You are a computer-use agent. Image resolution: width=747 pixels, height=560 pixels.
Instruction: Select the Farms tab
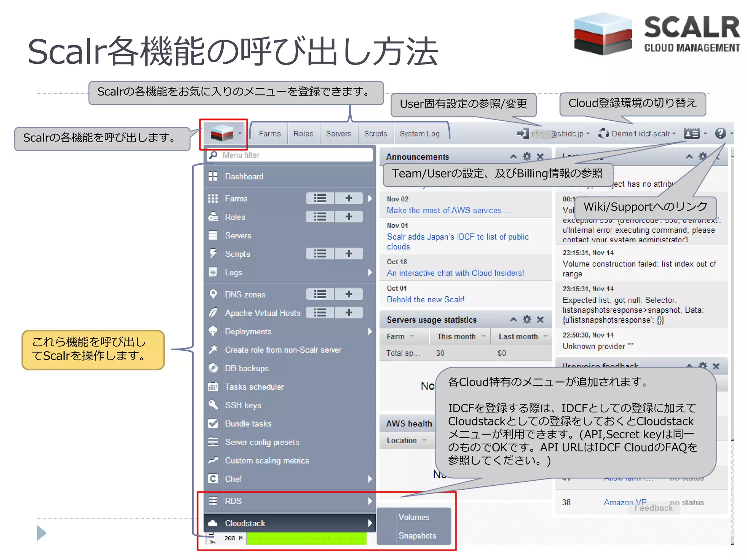click(270, 133)
